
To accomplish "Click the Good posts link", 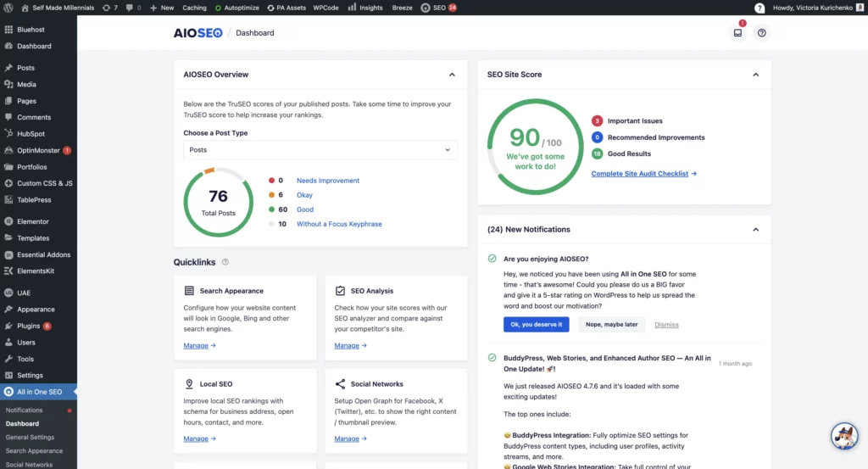I will tap(305, 209).
